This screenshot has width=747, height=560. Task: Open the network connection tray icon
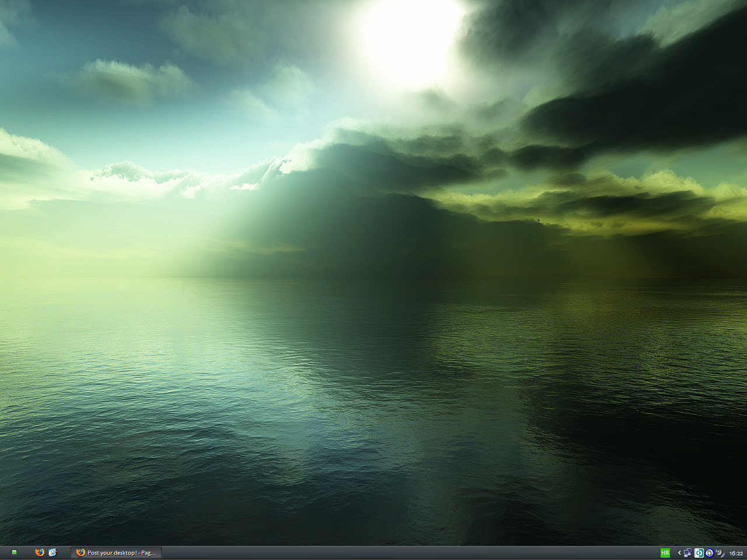pos(688,553)
